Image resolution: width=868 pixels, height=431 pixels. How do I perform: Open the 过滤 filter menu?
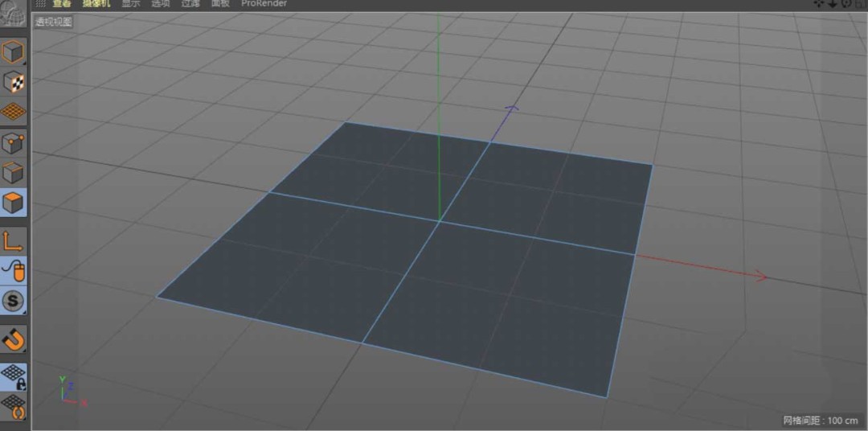pyautogui.click(x=190, y=4)
